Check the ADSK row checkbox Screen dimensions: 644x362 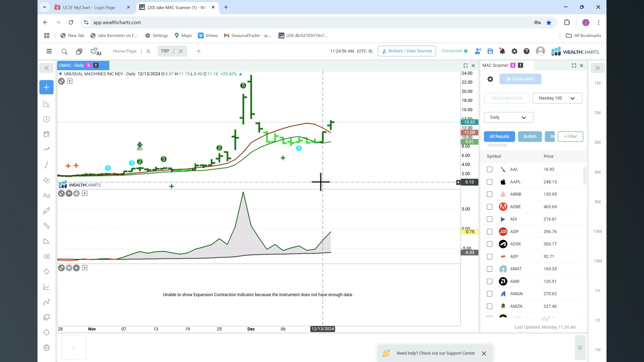pos(490,244)
